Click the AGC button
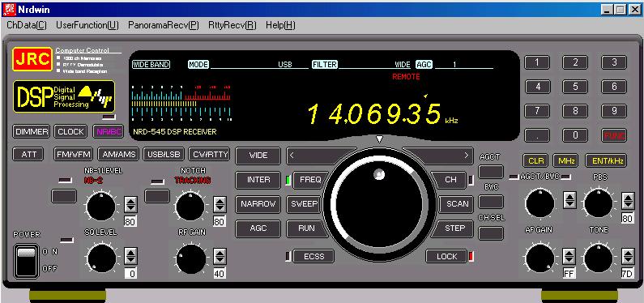This screenshot has width=644, height=303. 258,228
